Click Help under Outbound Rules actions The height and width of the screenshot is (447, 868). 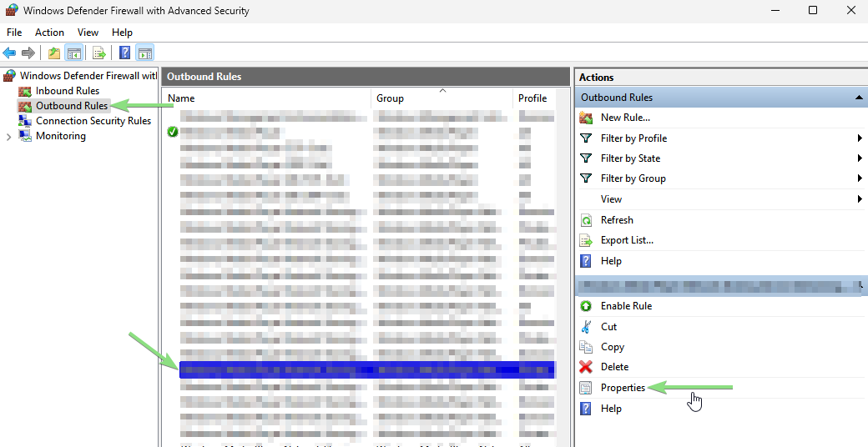tap(611, 260)
